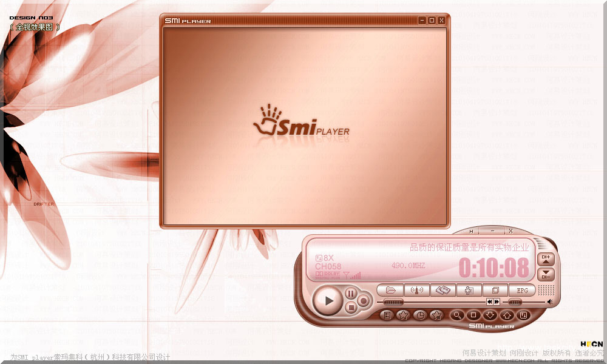Go to previous channel with CH-
607x364 pixels.
click(545, 275)
